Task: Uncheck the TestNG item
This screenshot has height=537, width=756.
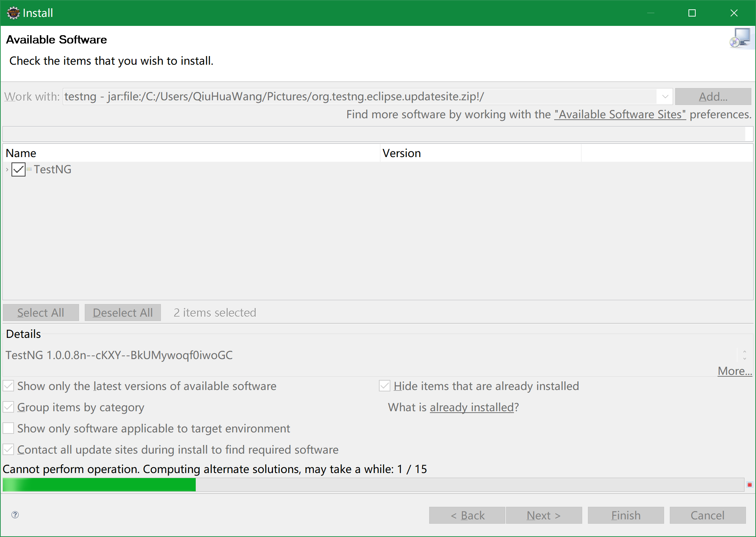Action: click(18, 169)
